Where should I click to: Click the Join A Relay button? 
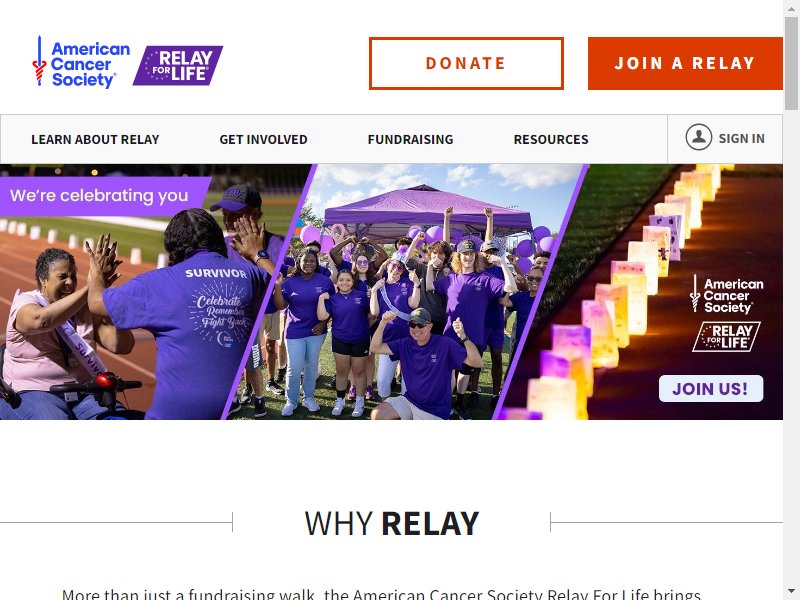685,63
